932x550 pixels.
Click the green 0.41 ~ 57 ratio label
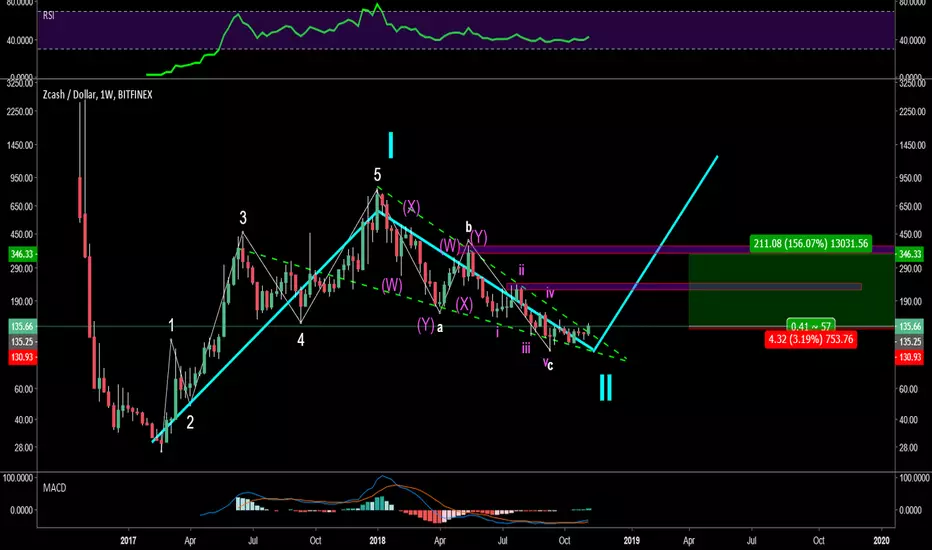[811, 325]
